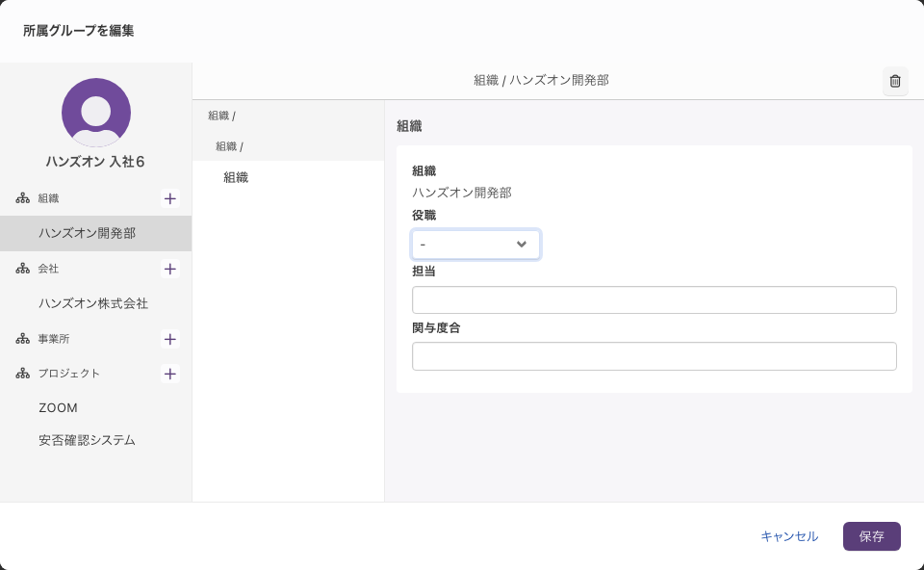Click the 組織 section label in sidebar
The height and width of the screenshot is (570, 924).
tap(48, 198)
